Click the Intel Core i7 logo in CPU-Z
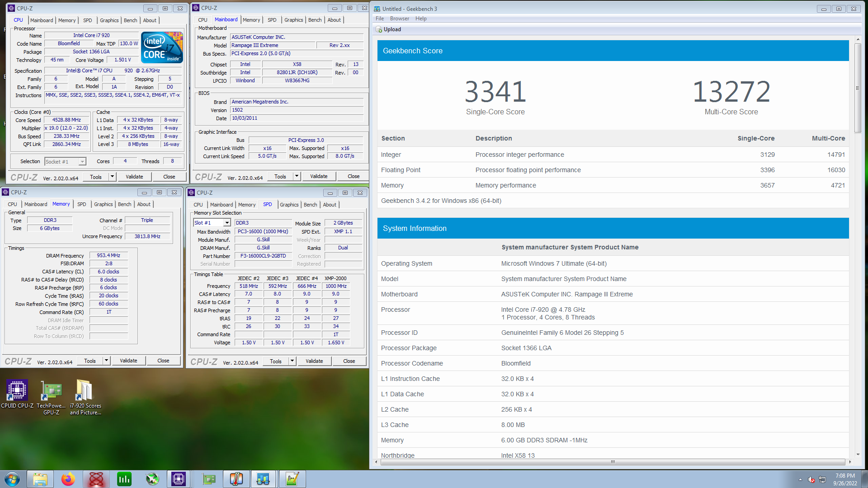The height and width of the screenshot is (488, 868). [162, 47]
